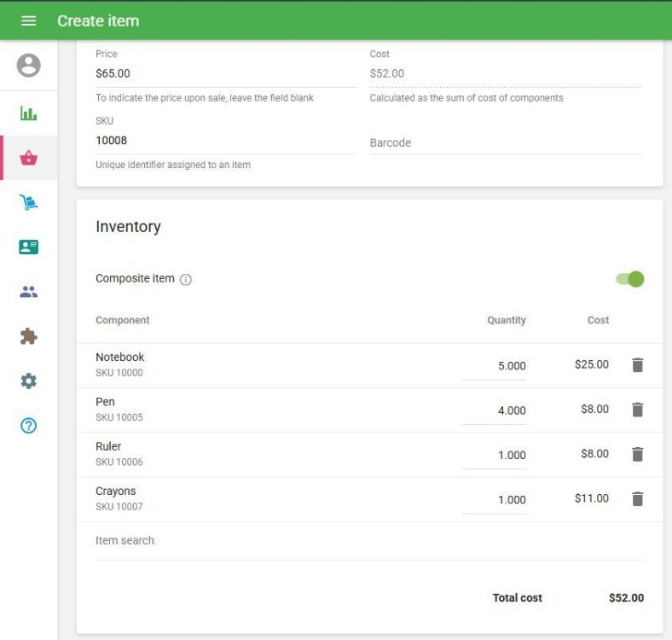This screenshot has height=640, width=672.
Task: Delete the Ruler component
Action: [x=637, y=455]
